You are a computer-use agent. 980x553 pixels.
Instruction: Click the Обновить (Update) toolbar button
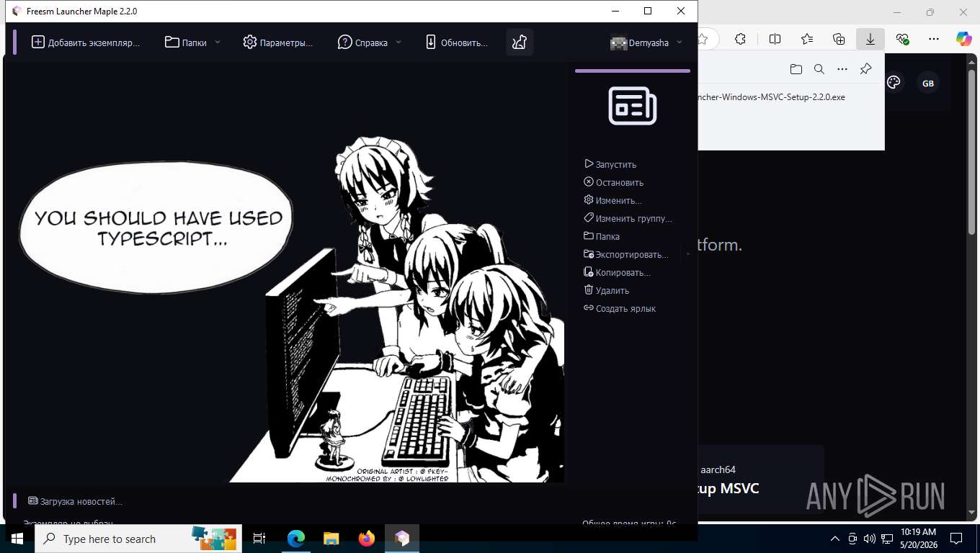(456, 42)
